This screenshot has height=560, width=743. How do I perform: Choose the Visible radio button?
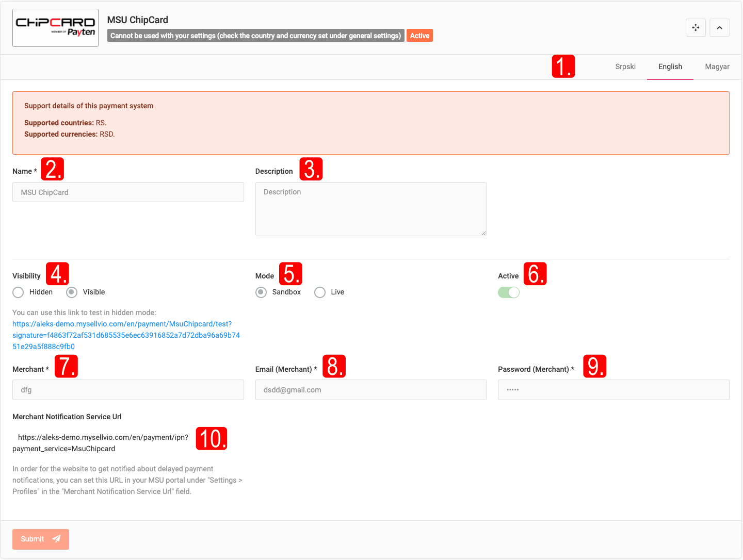[72, 292]
